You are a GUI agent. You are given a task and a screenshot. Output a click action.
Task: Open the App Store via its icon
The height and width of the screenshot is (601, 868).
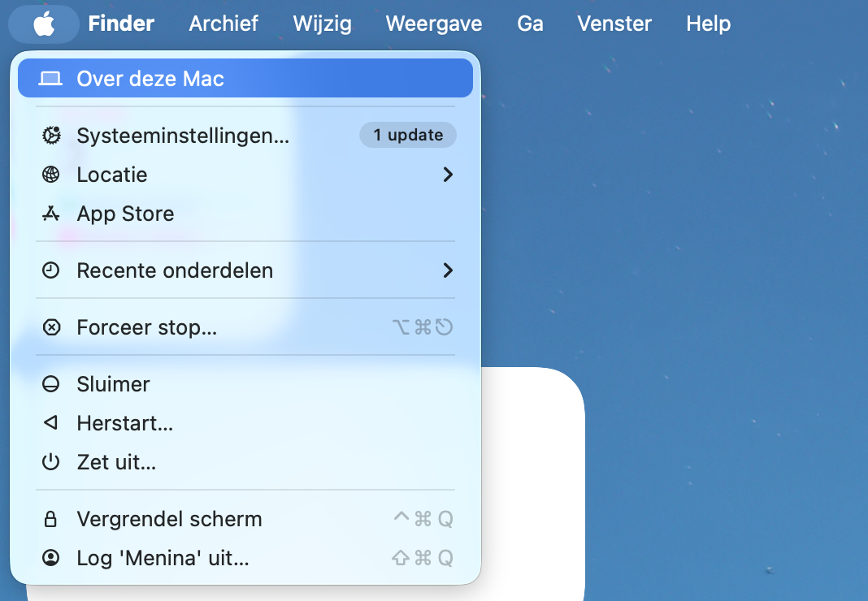click(x=50, y=214)
